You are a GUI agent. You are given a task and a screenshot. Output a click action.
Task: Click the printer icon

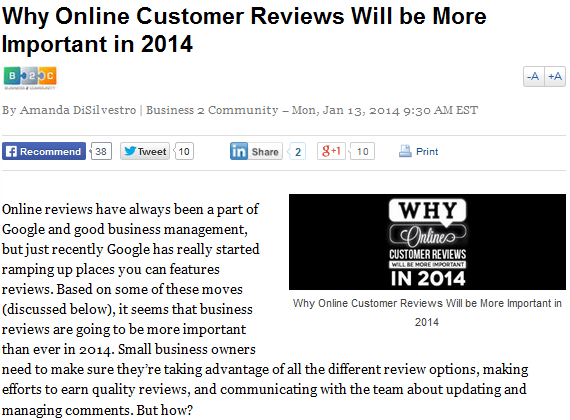(405, 151)
